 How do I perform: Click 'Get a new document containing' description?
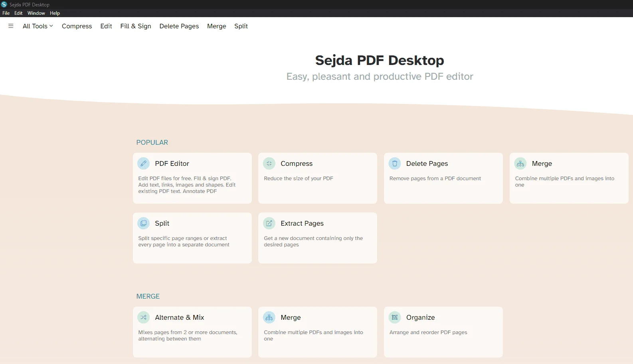point(313,242)
